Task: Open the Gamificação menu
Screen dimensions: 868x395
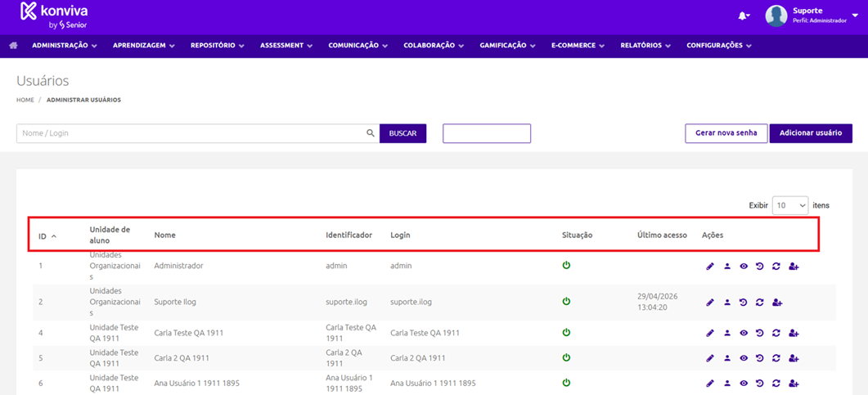Action: 507,46
